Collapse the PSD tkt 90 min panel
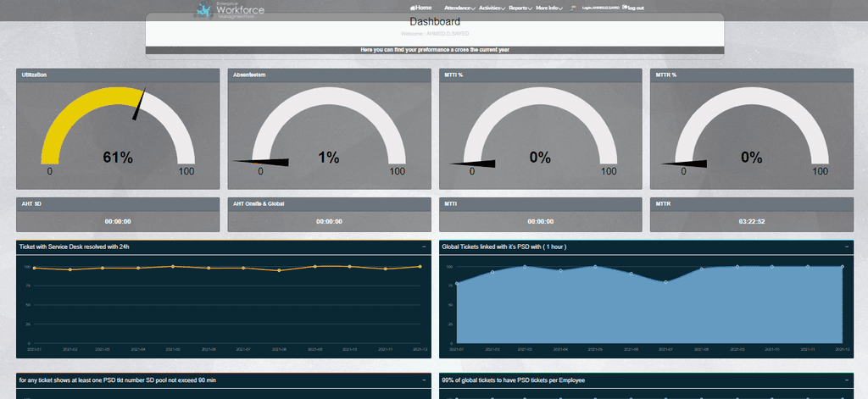 pyautogui.click(x=424, y=380)
